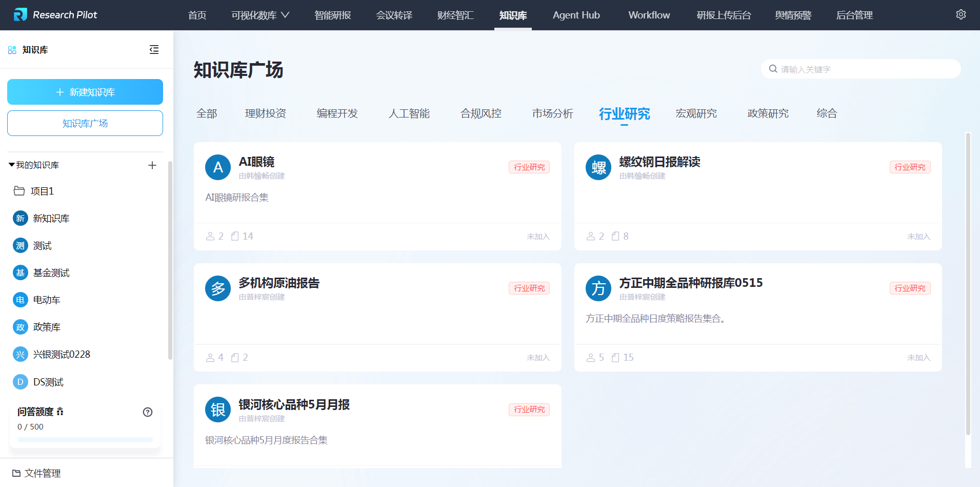The height and width of the screenshot is (487, 980).
Task: Click the help icon next to 问答额度
Action: 148,412
